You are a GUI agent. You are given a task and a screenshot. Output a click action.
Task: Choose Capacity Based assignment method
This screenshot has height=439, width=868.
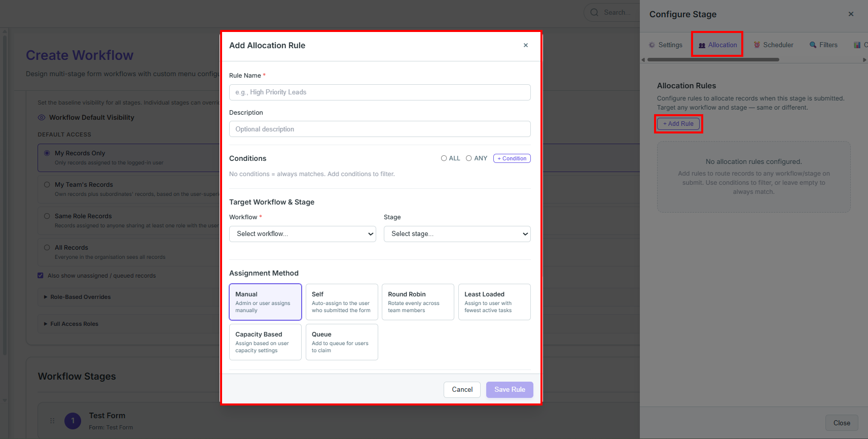coord(265,342)
